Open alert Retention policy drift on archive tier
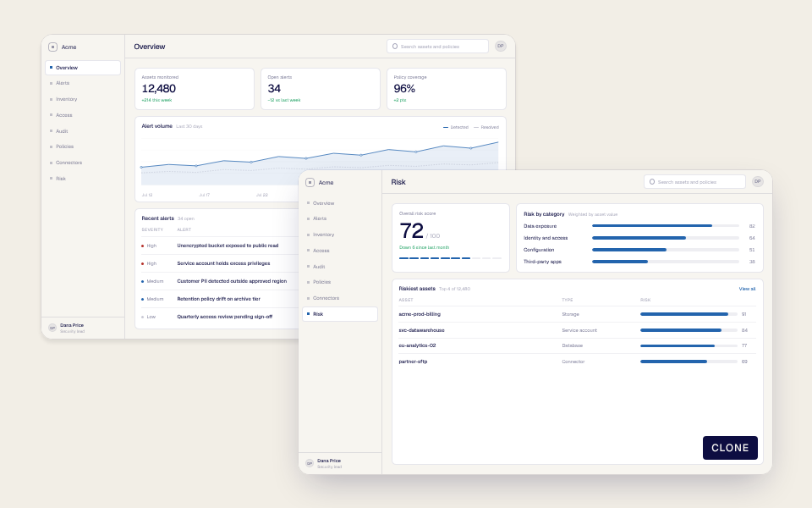Screen dimensions: 812x508 [218, 299]
